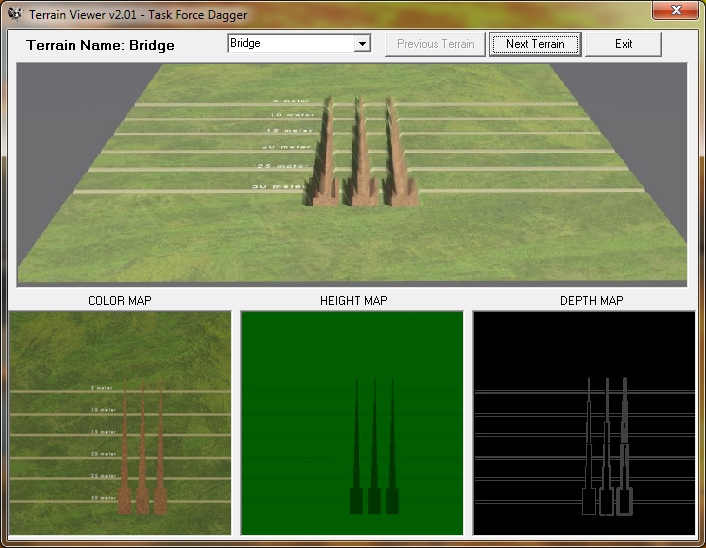This screenshot has width=706, height=548.
Task: Click the DEPTH MAP label
Action: pos(585,300)
